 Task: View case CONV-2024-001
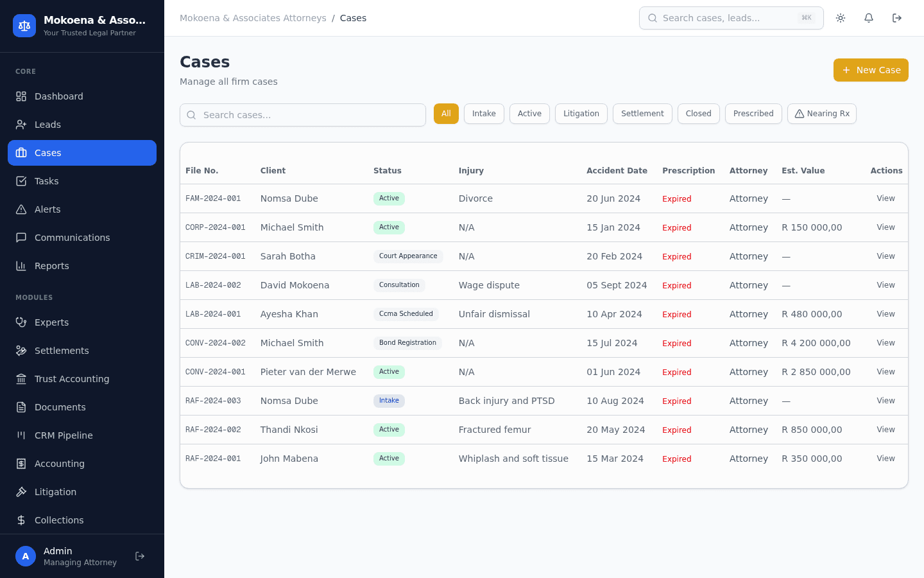coord(886,372)
